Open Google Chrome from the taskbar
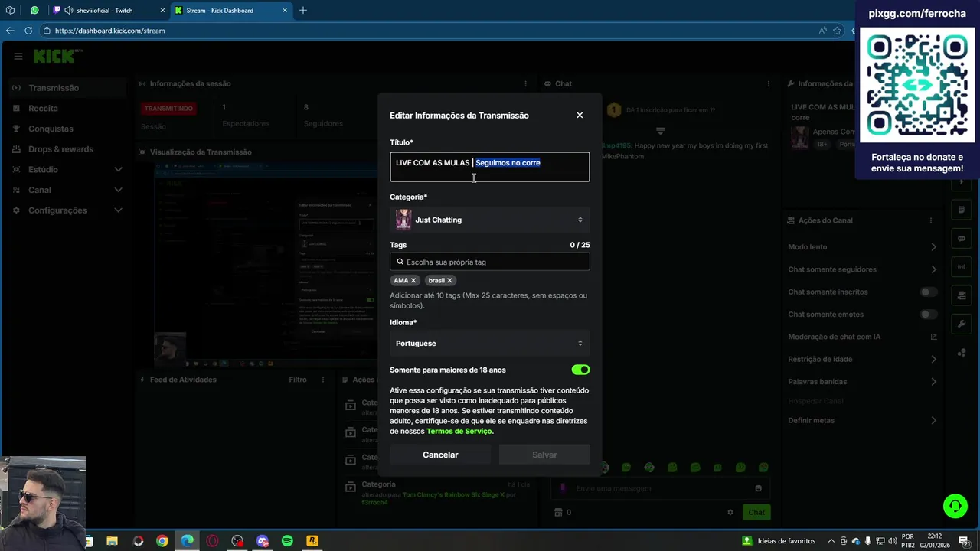The width and height of the screenshot is (980, 551). (x=162, y=541)
